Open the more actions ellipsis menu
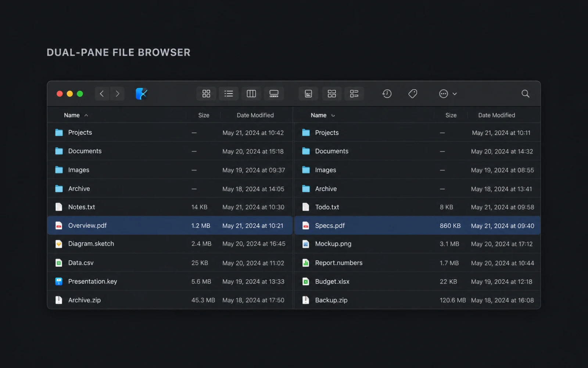The height and width of the screenshot is (368, 588). [x=448, y=94]
